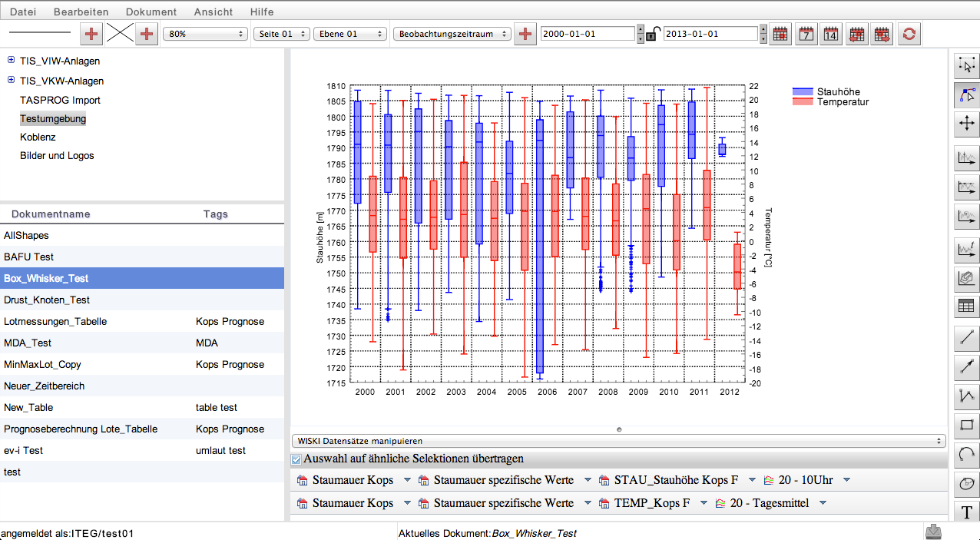The height and width of the screenshot is (540, 980).
Task: Select Koblenz in the folder tree
Action: coord(38,137)
